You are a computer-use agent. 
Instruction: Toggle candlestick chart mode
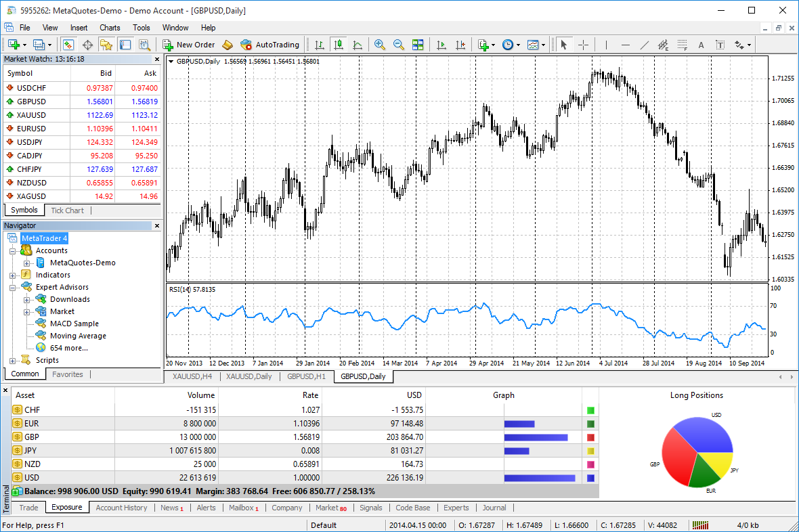click(339, 45)
